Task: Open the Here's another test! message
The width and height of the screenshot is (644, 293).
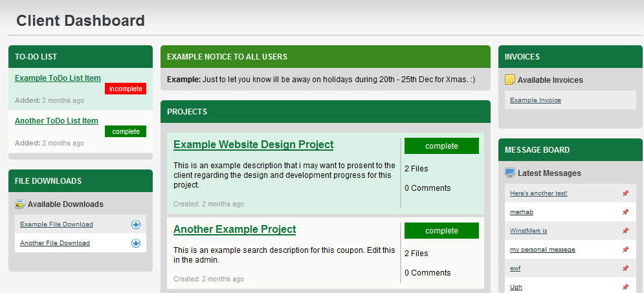Action: click(539, 193)
